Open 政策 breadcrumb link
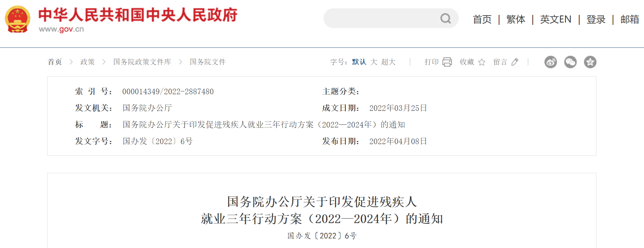Viewport: 644px width, 248px height. tap(87, 62)
